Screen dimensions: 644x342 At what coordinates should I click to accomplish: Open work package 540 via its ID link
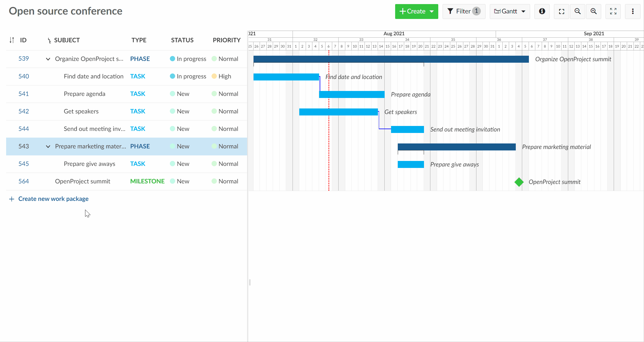24,76
